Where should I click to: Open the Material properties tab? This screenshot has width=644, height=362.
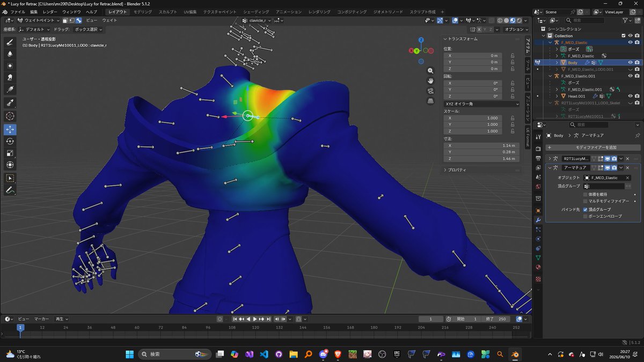(538, 267)
